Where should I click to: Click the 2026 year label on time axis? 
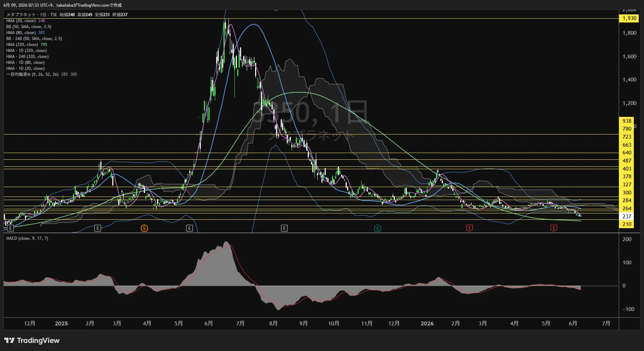[427, 324]
